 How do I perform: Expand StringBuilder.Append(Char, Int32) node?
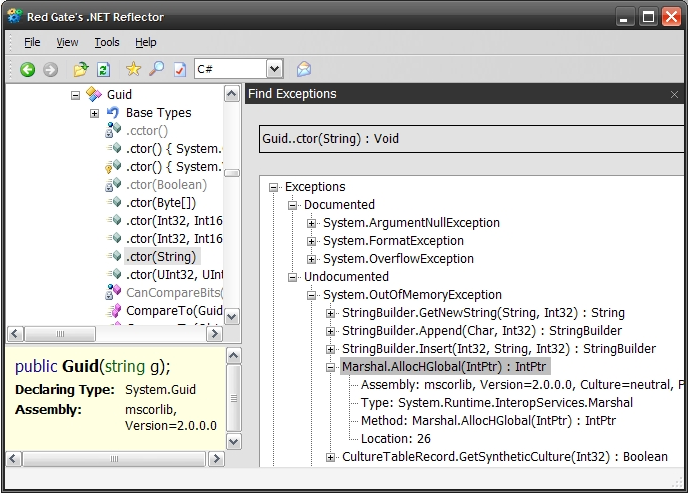(x=330, y=332)
